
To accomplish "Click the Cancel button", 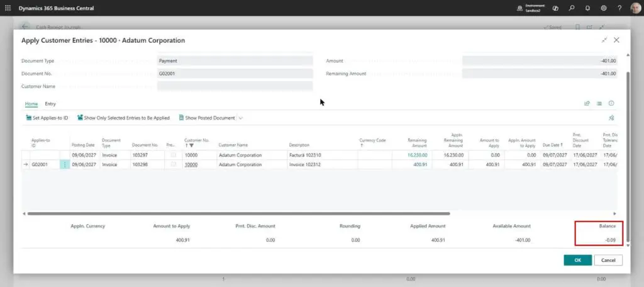I will (x=608, y=261).
